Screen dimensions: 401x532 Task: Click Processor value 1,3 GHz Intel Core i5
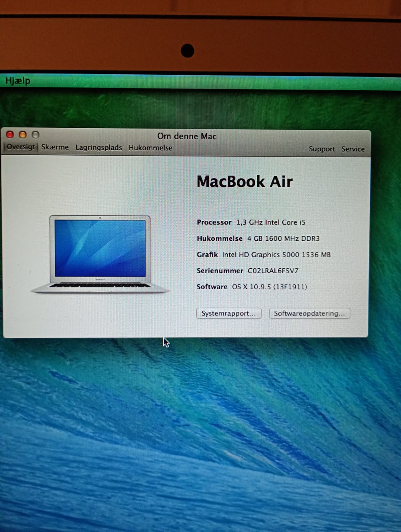click(x=271, y=222)
